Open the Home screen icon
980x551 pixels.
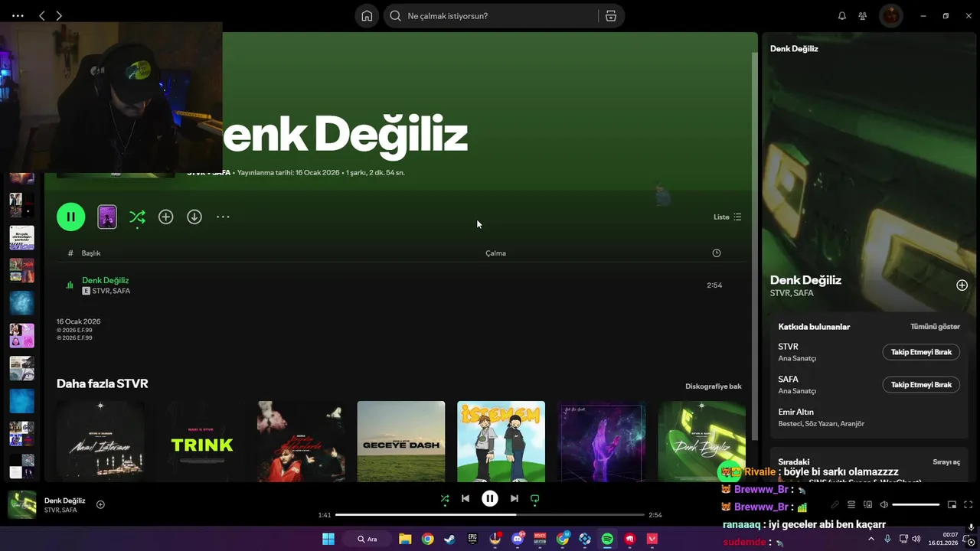click(367, 16)
